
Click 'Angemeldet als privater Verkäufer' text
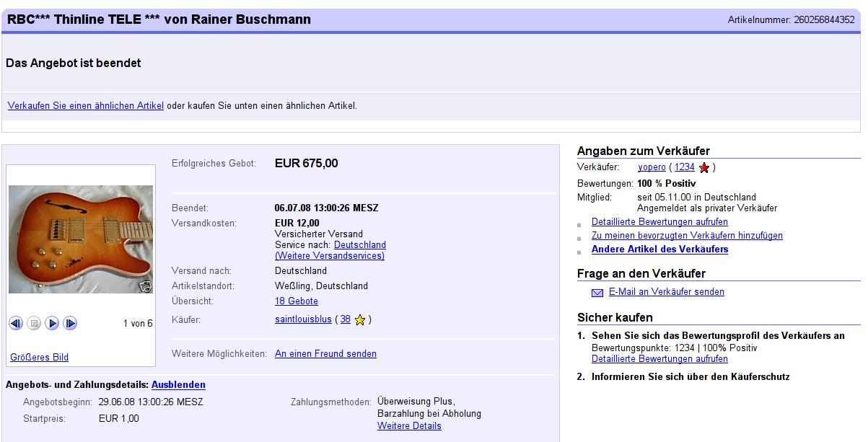tap(707, 208)
